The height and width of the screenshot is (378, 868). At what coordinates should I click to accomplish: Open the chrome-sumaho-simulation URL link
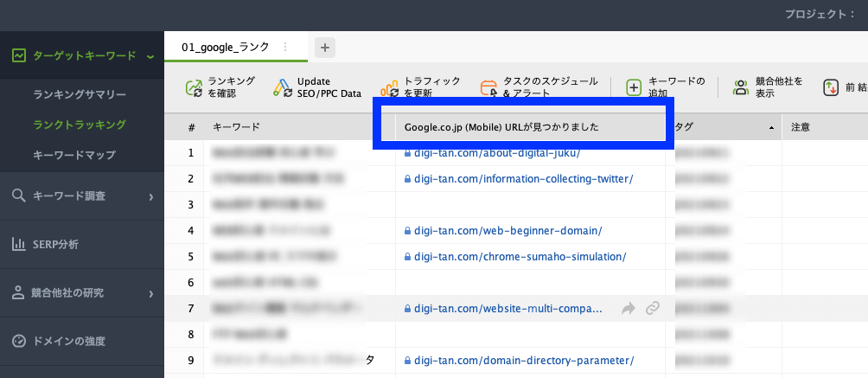(x=520, y=257)
